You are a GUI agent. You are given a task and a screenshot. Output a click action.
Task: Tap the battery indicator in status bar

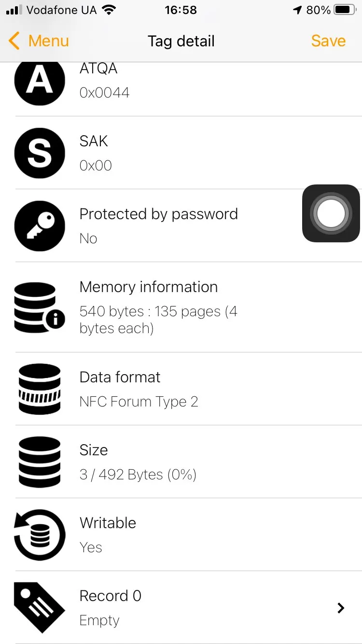tap(345, 10)
